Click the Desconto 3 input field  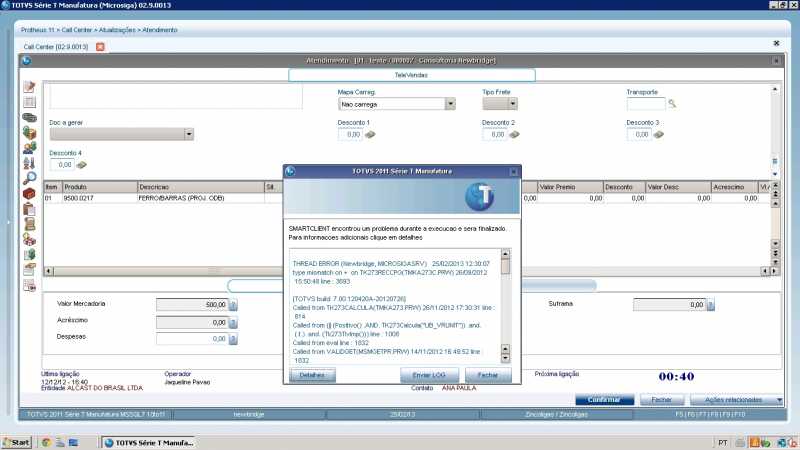click(x=639, y=135)
